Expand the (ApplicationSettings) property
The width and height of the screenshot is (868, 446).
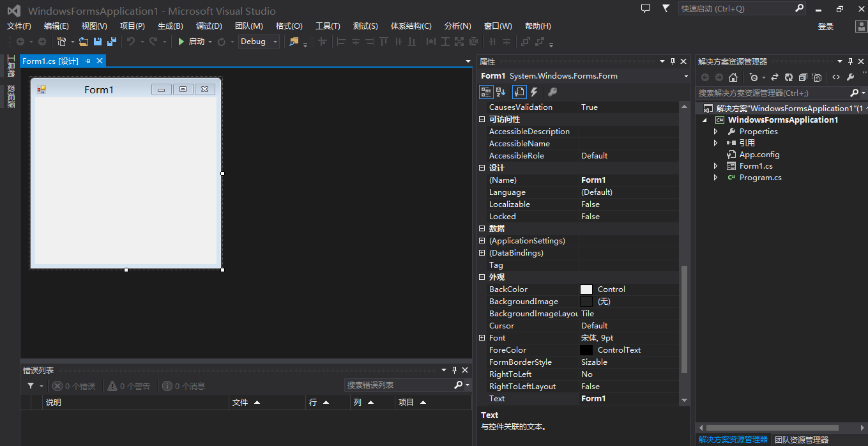(482, 241)
